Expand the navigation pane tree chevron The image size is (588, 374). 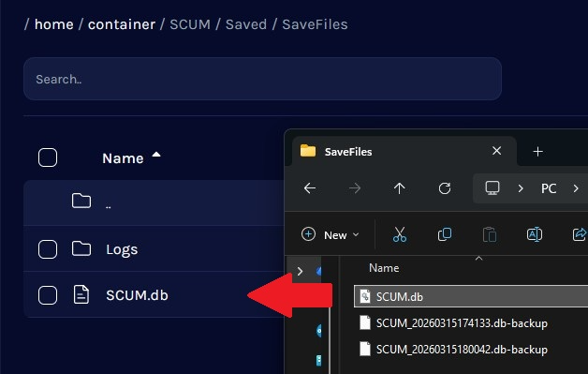tap(300, 271)
